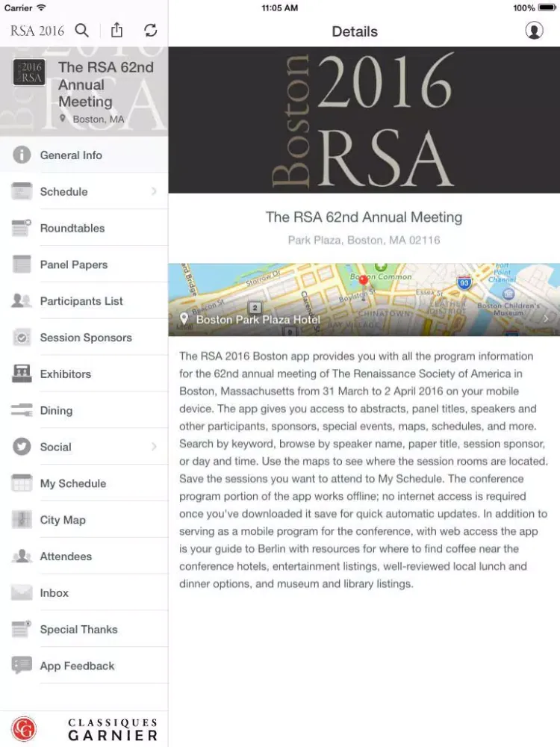Tap the Boston 2016 RSA banner image
Viewport: 560px width, 747px height.
[364, 120]
